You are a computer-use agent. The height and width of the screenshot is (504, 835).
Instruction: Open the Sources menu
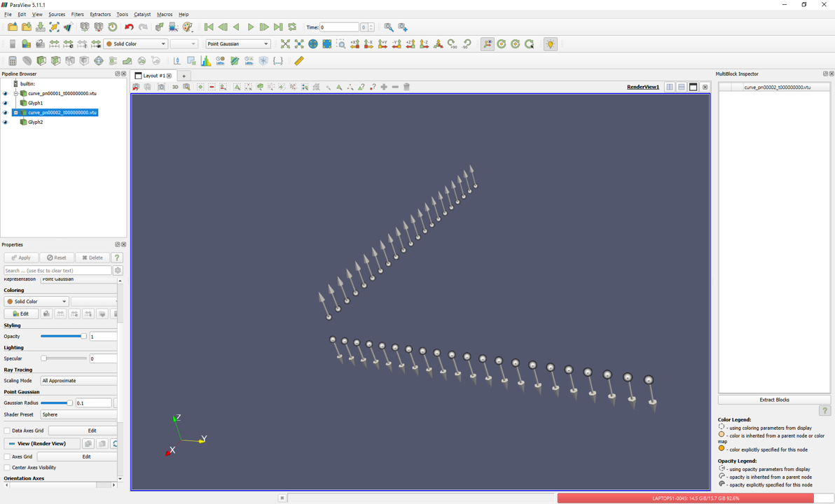point(57,15)
